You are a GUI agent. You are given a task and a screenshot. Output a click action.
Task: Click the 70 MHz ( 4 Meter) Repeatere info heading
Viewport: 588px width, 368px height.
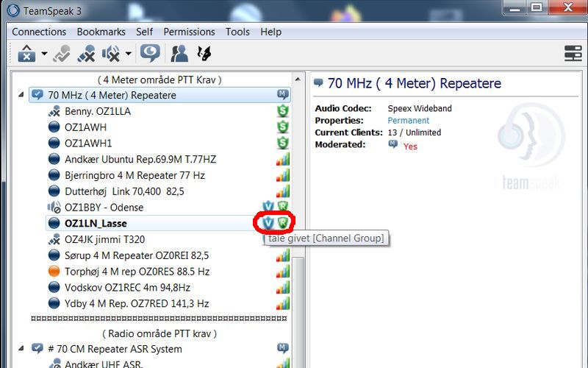(415, 83)
